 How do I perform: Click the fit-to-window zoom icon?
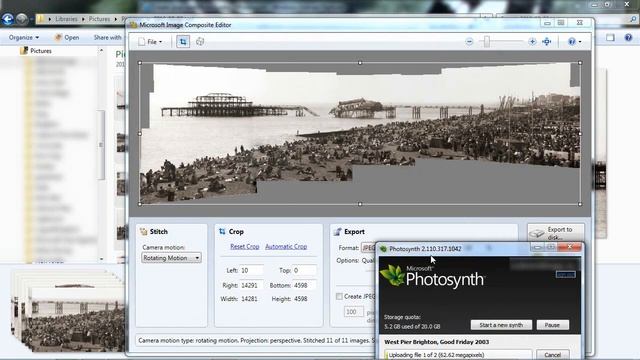pyautogui.click(x=547, y=42)
